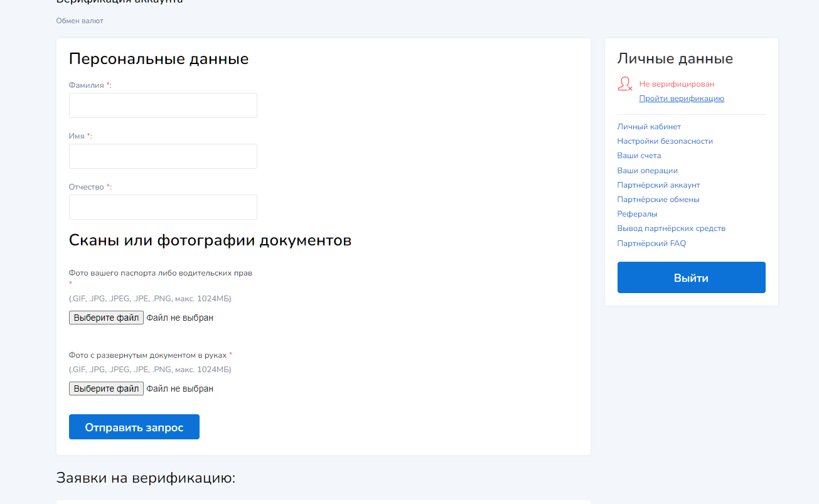Open the Пройти верификацию link
This screenshot has height=504, width=819.
coord(682,99)
